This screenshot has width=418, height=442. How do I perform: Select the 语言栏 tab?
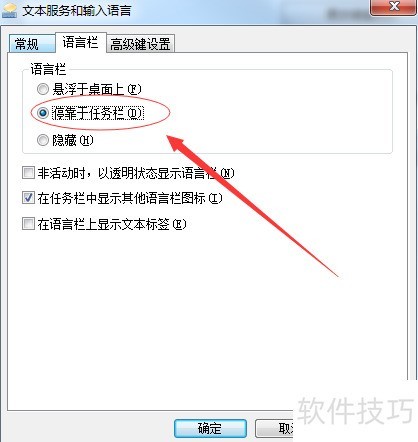[81, 42]
